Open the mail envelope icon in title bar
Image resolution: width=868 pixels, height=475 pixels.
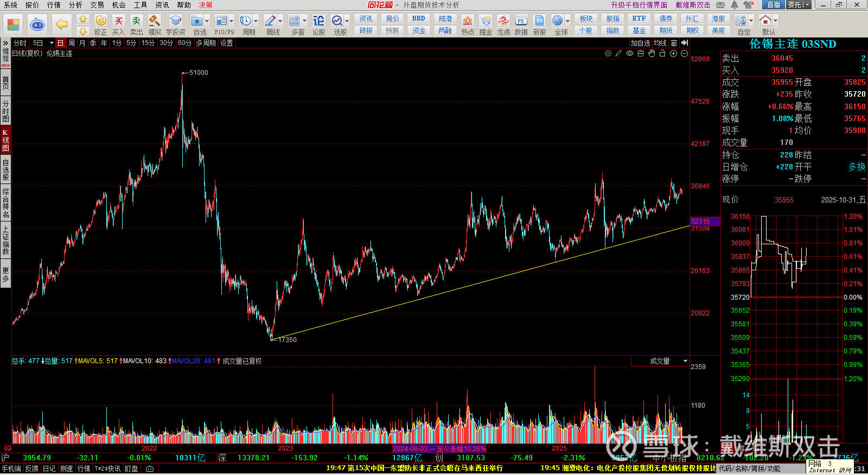[x=720, y=5]
